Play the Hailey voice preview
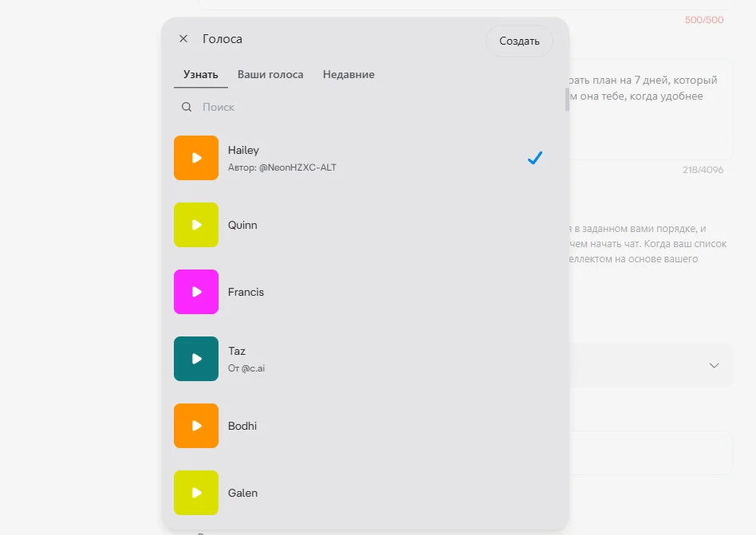Viewport: 756px width, 535px height. click(195, 158)
